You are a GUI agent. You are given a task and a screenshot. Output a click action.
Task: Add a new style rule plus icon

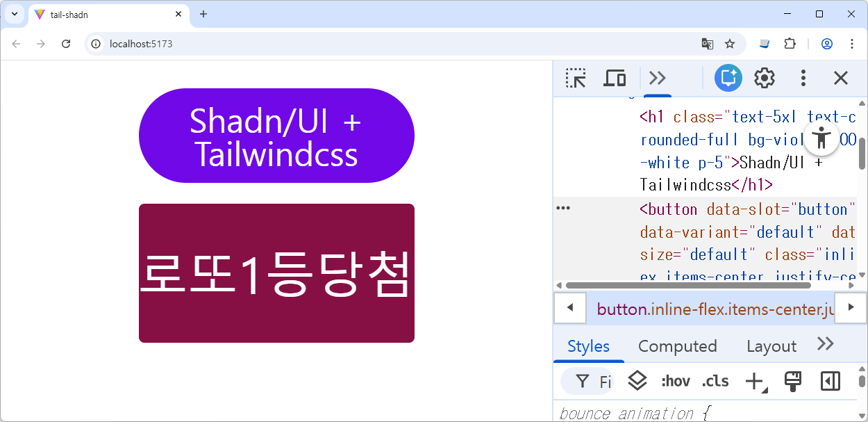(x=755, y=381)
